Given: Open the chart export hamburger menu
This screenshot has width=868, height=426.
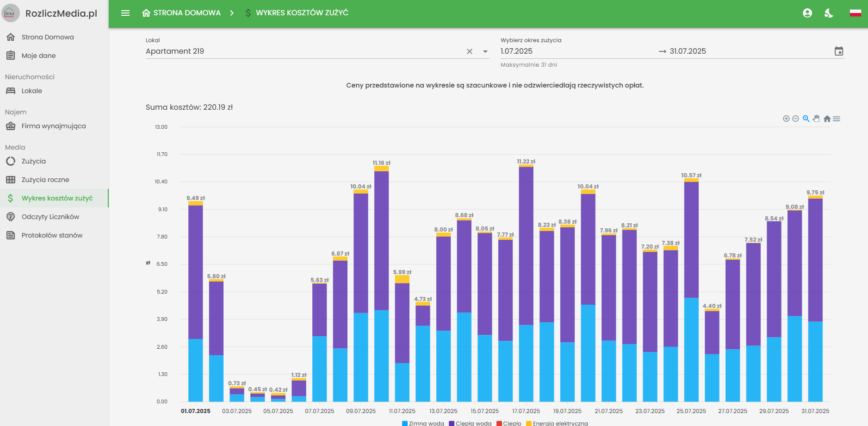Looking at the screenshot, I should [837, 119].
